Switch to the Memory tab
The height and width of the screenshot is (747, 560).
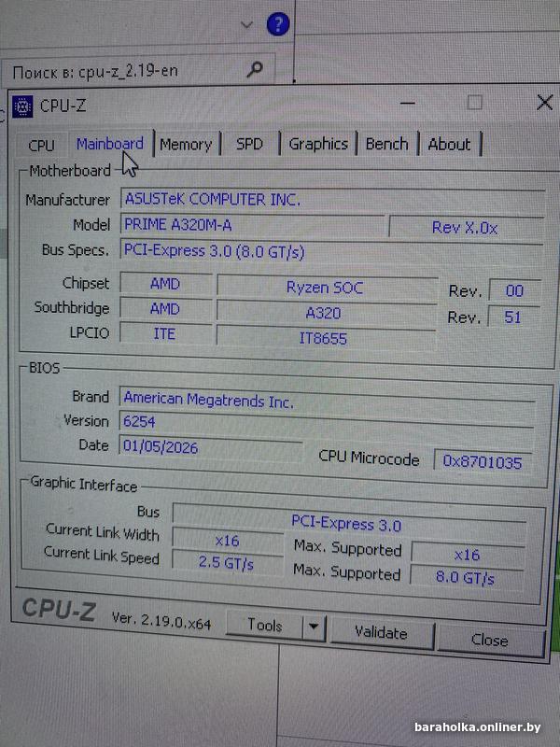pos(186,145)
